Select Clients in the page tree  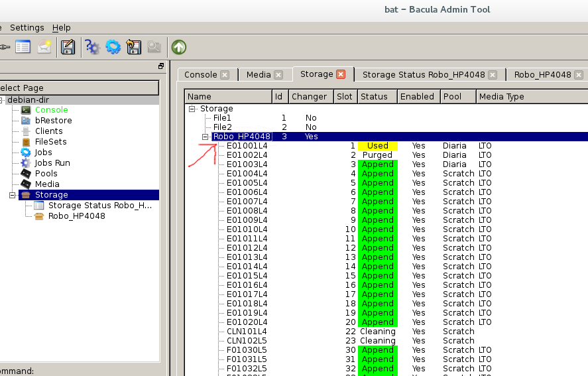click(49, 131)
